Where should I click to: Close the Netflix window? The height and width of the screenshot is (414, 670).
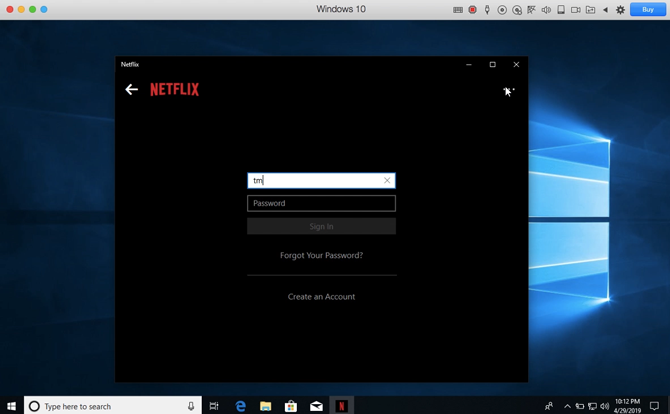[x=516, y=65]
